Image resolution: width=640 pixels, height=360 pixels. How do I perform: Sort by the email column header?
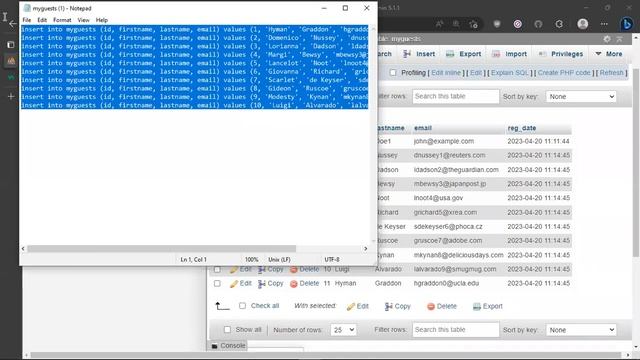click(x=423, y=128)
